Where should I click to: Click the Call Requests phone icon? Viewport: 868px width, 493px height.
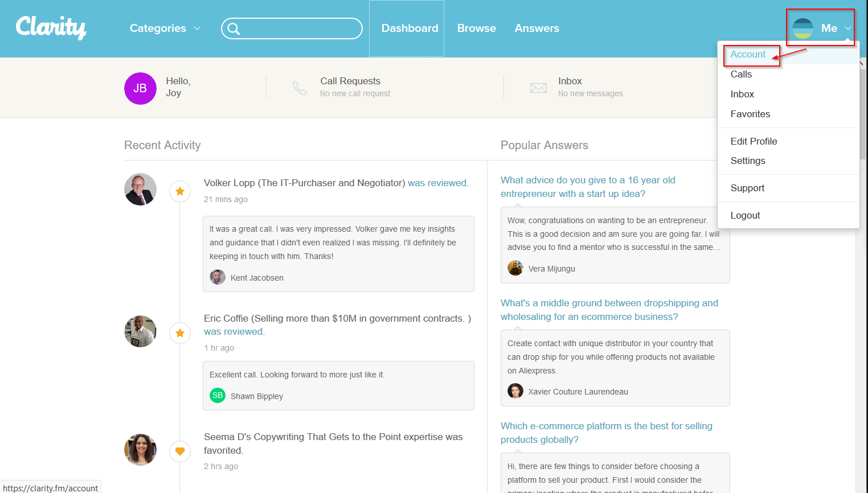tap(300, 88)
